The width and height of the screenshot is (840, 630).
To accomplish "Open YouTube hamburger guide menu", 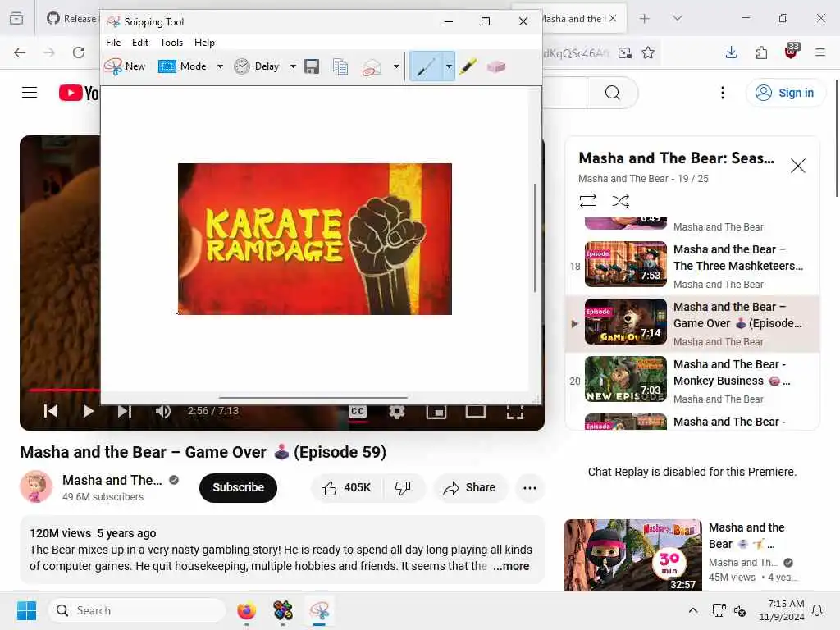I will point(30,93).
